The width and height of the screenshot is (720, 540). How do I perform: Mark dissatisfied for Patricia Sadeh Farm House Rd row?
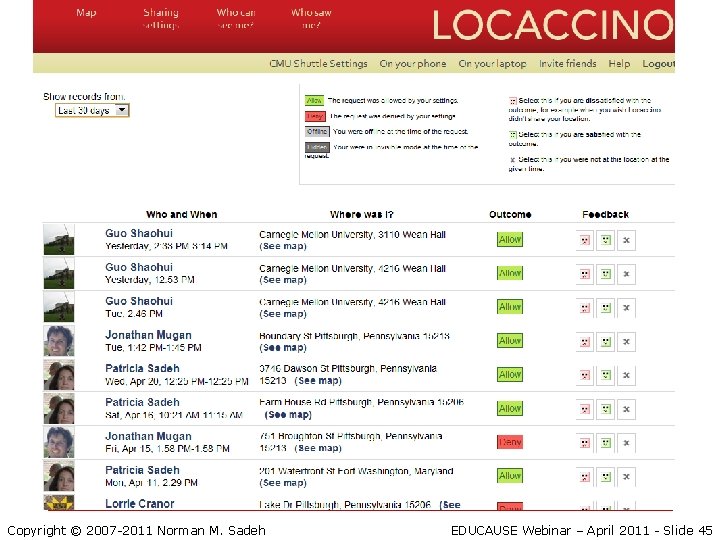click(585, 409)
